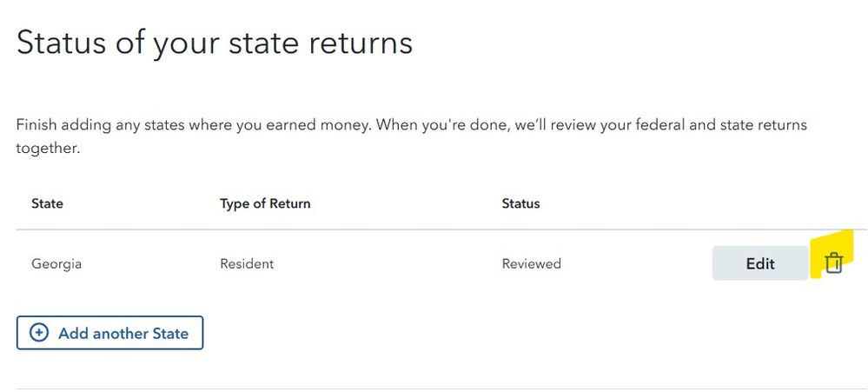Select the Status column header
Image resolution: width=868 pixels, height=392 pixels.
pos(520,203)
